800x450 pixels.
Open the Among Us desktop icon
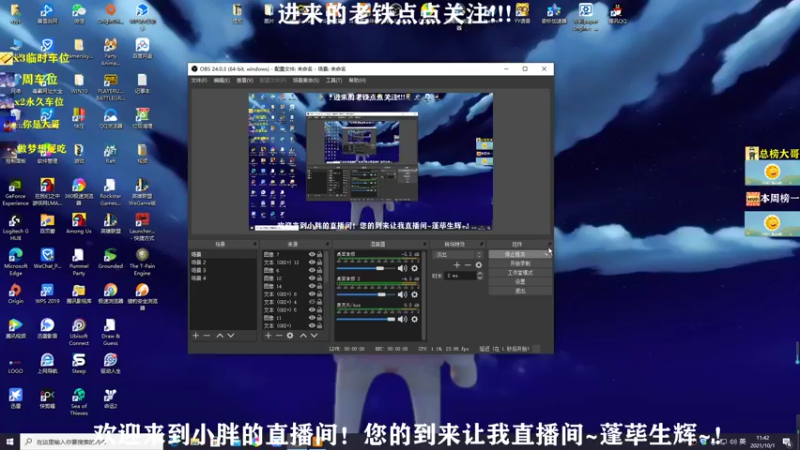(79, 223)
